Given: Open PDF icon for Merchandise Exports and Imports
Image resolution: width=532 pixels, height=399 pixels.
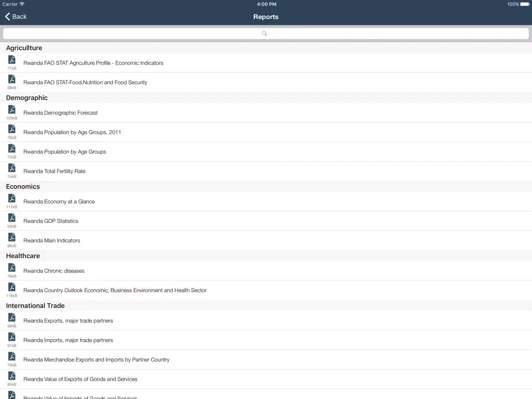Looking at the screenshot, I should (12, 356).
